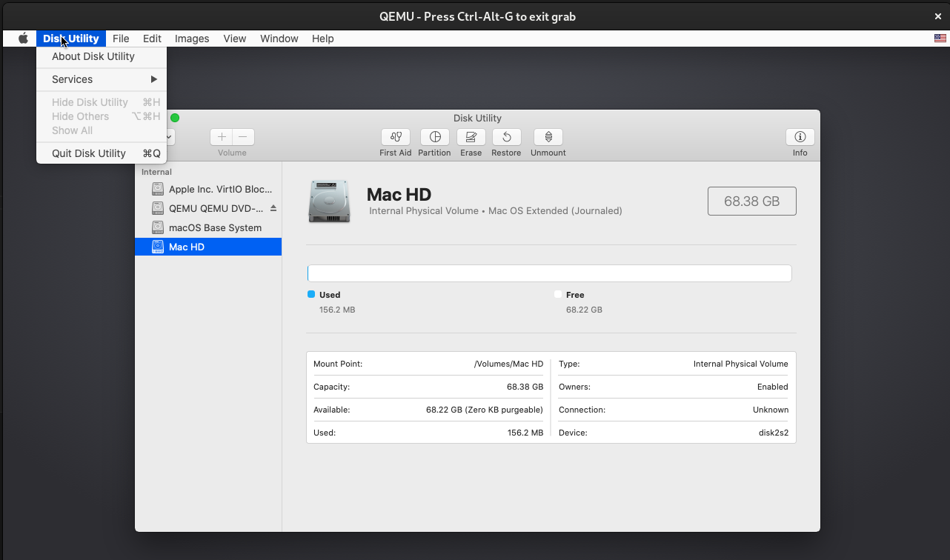Open the Info panel button
950x560 pixels.
(800, 137)
